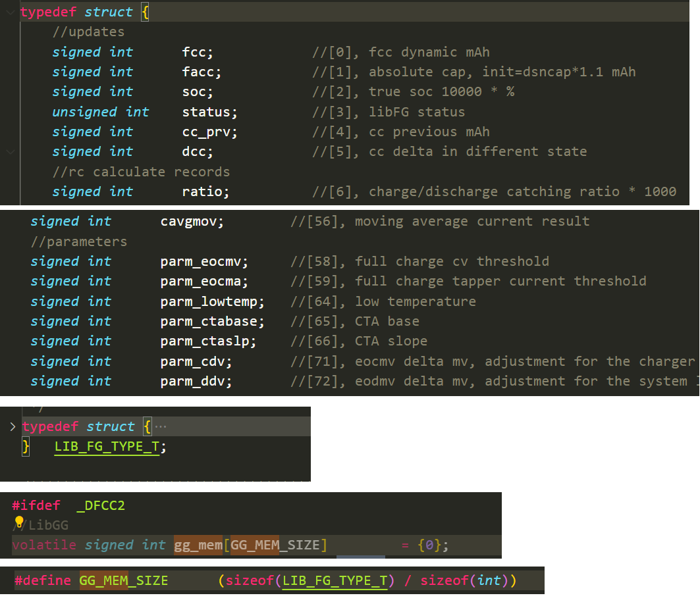This screenshot has width=700, height=606.
Task: Click comment '//[3], libFG status'
Action: [x=389, y=112]
